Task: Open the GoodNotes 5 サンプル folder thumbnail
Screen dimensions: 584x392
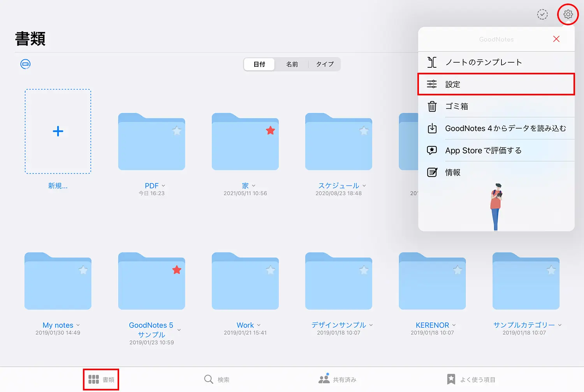Action: click(x=151, y=281)
